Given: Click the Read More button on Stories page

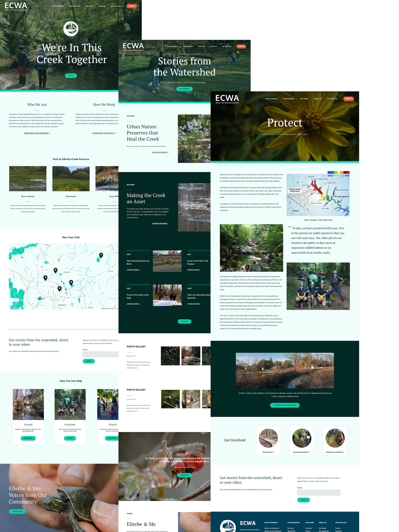Looking at the screenshot, I should coord(184,321).
